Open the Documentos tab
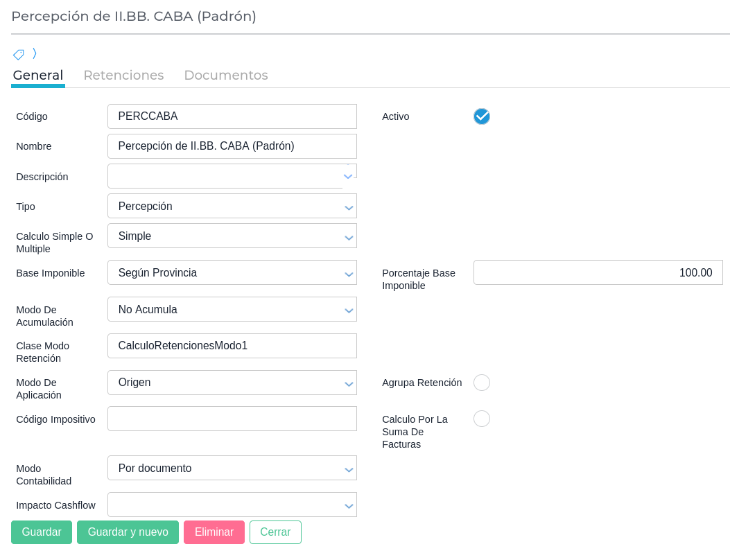This screenshot has height=560, width=730. coord(225,76)
